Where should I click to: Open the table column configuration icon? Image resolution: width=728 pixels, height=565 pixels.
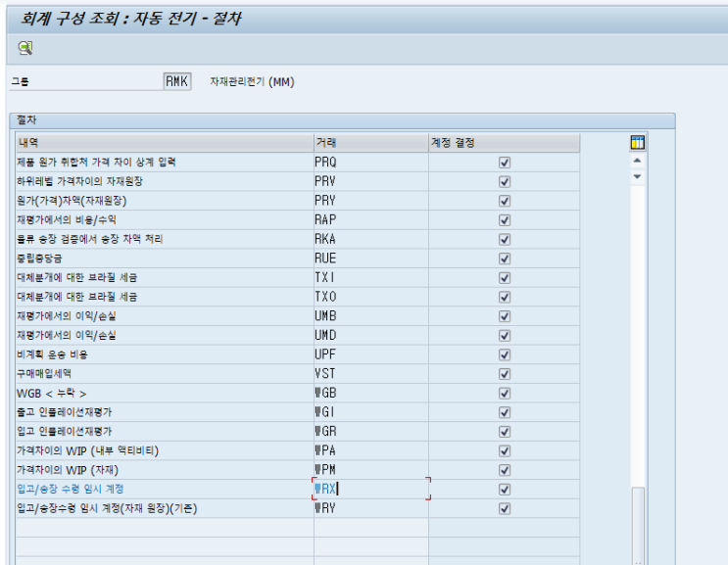point(638,142)
